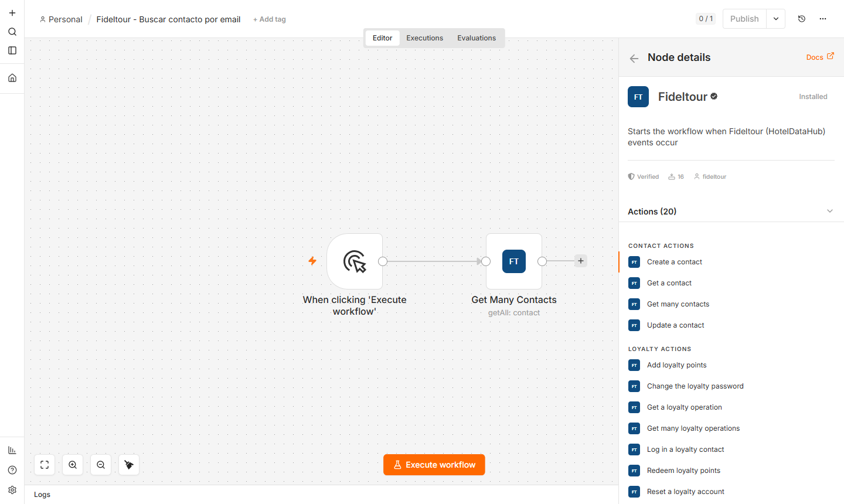Click the plus icon in left sidebar
This screenshot has width=844, height=504.
(x=12, y=13)
